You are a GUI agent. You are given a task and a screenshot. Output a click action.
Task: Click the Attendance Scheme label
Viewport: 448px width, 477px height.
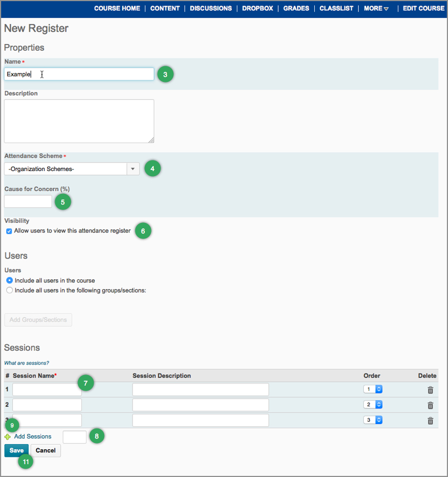pos(33,156)
